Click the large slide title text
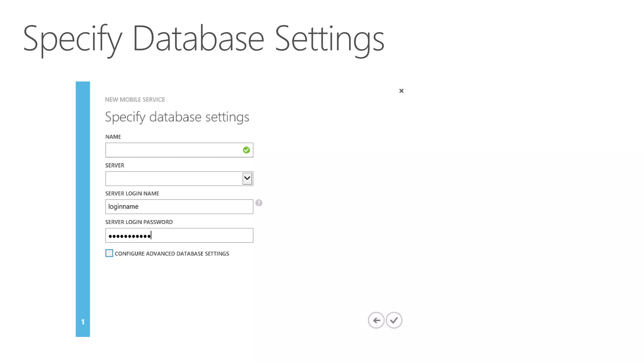 (x=203, y=39)
